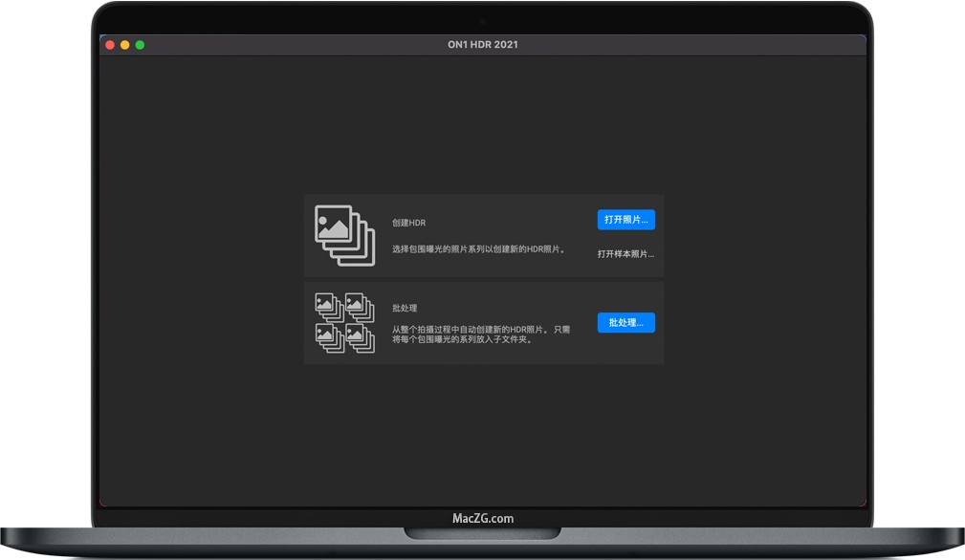This screenshot has width=965, height=560.
Task: Click the yellow minimize traffic light
Action: 125,44
